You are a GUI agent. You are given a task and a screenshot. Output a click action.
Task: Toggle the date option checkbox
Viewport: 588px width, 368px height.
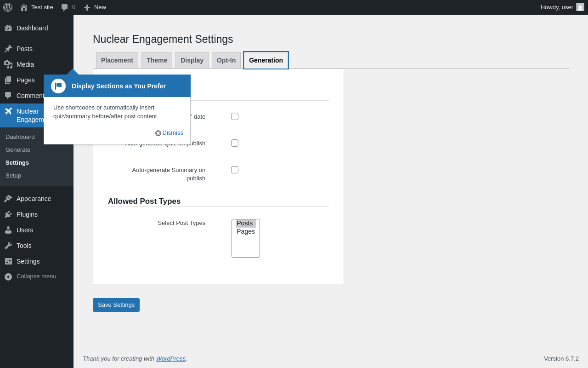click(235, 116)
